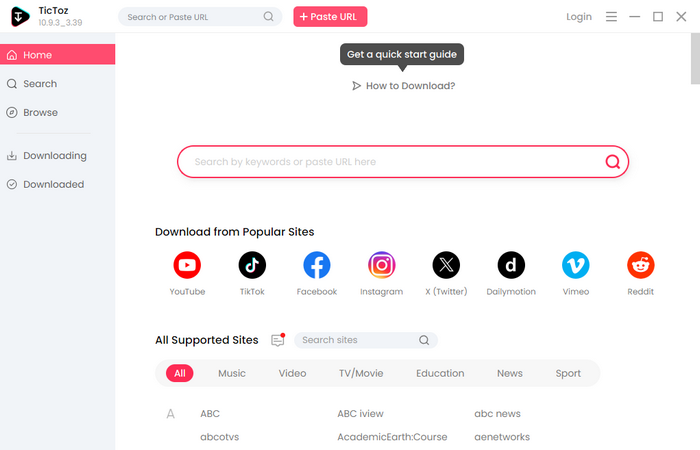Open the How to Download guide

(x=403, y=86)
